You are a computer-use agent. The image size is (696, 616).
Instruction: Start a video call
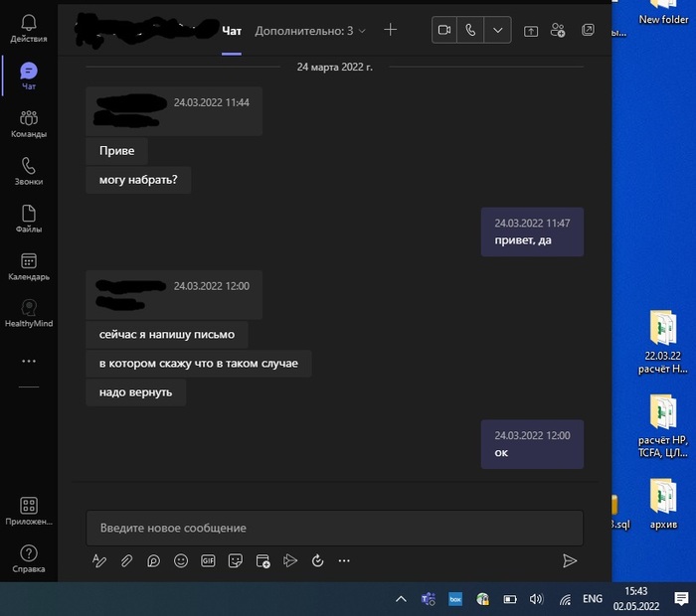pos(444,30)
